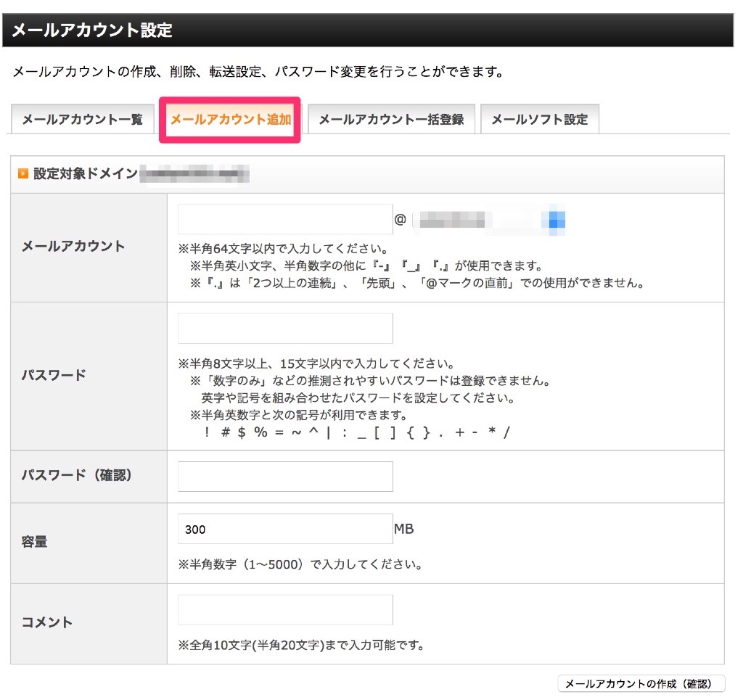Click the 設定対象ドメイン header bar
The height and width of the screenshot is (700, 743).
pos(363,174)
